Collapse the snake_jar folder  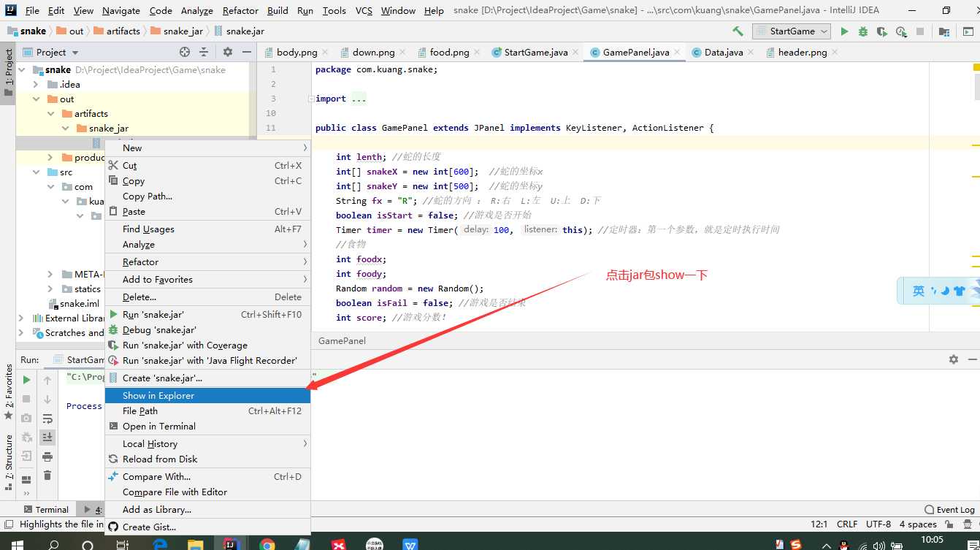[x=65, y=129]
